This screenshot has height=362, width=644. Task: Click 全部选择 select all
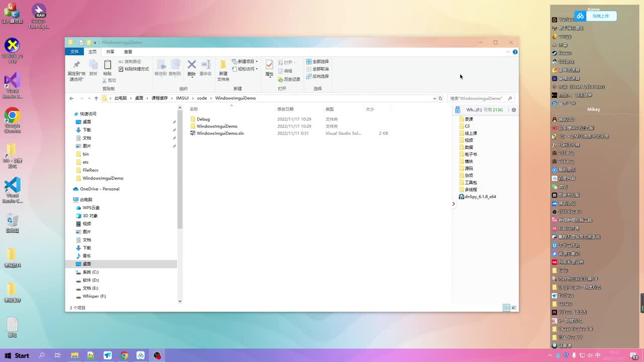(x=317, y=61)
